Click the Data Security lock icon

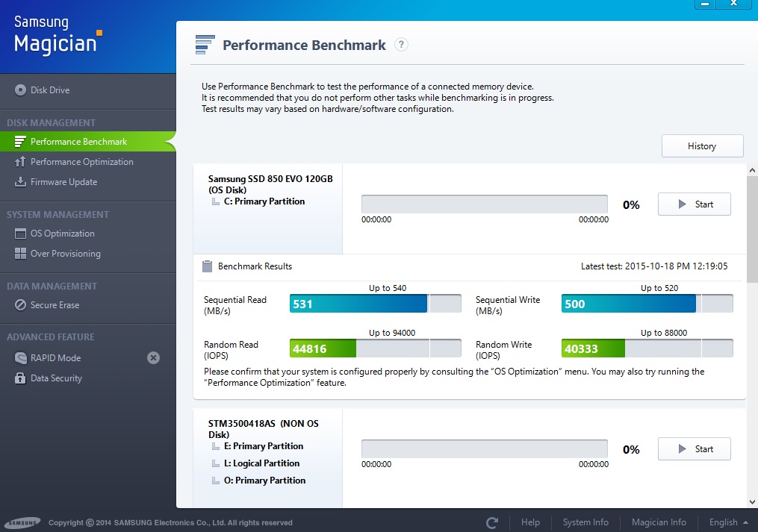20,378
